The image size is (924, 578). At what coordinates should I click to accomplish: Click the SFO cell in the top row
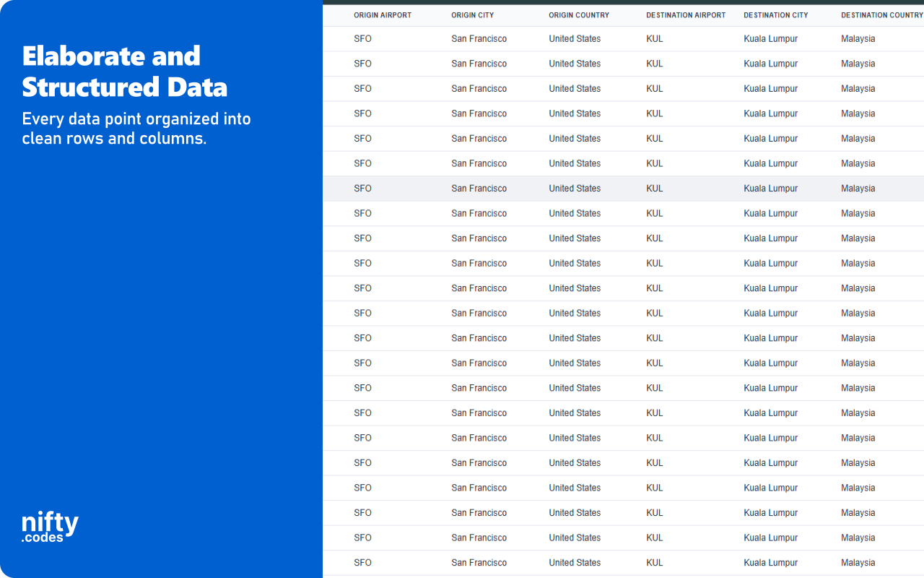tap(362, 38)
